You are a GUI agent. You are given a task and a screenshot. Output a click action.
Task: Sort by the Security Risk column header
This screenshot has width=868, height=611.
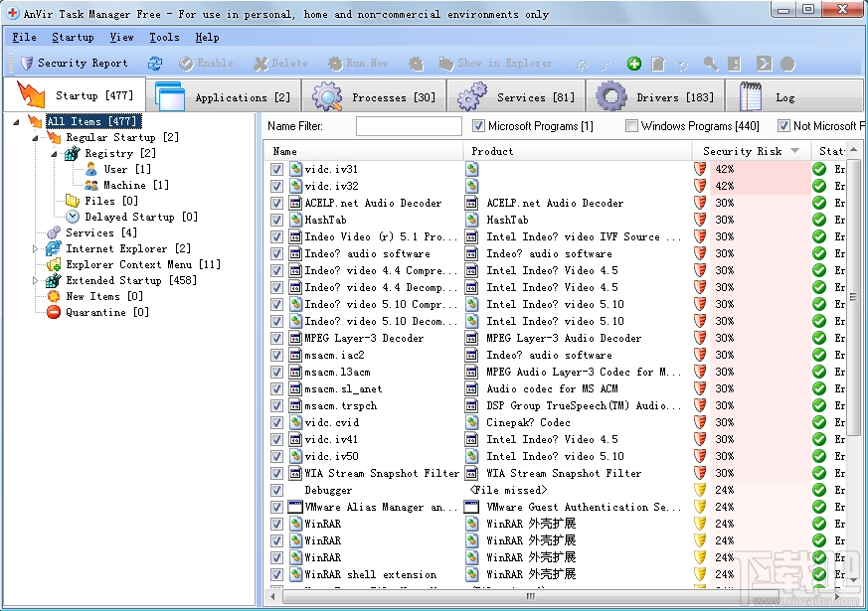click(742, 151)
